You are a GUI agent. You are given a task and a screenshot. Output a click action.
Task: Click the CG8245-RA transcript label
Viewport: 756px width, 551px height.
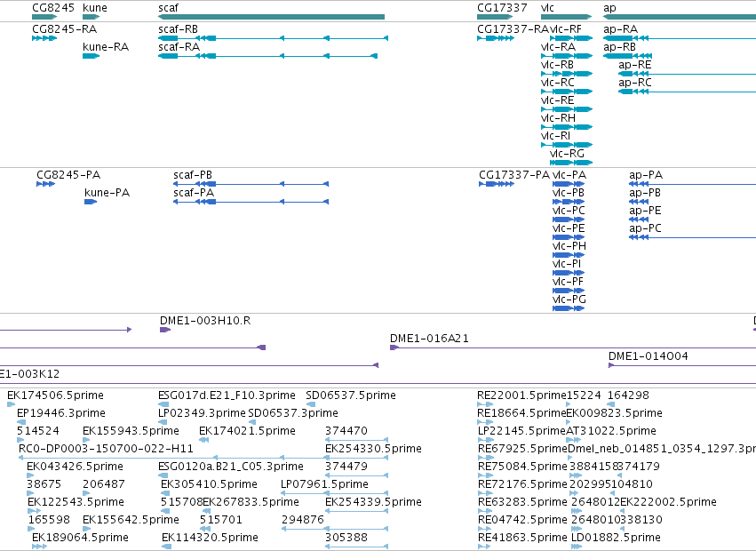tap(65, 29)
